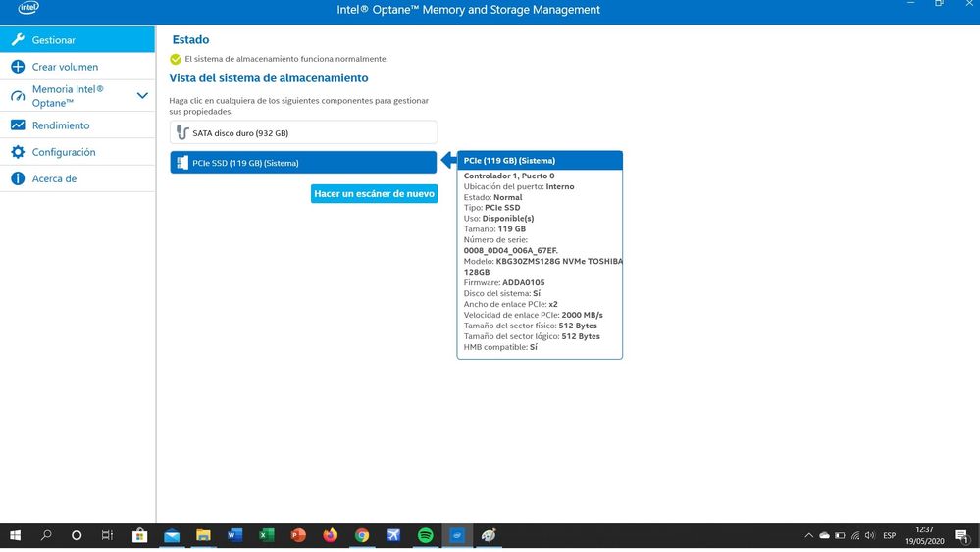Open the airplane app icon in taskbar
980x552 pixels.
pos(393,535)
